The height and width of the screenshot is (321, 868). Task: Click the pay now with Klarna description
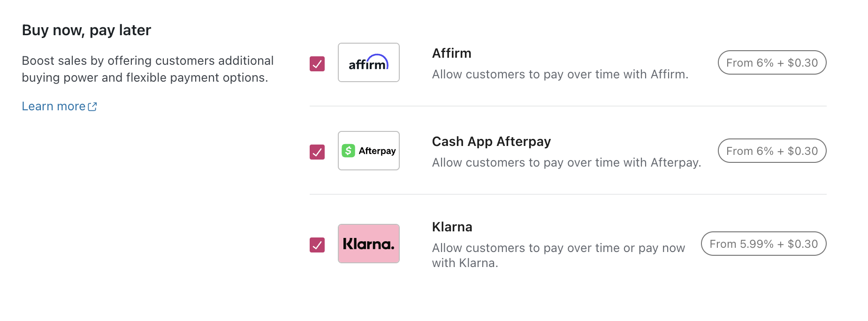(x=558, y=255)
